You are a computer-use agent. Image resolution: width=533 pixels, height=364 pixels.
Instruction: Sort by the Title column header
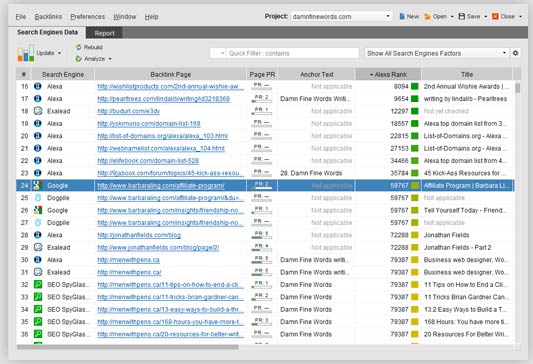coord(467,74)
